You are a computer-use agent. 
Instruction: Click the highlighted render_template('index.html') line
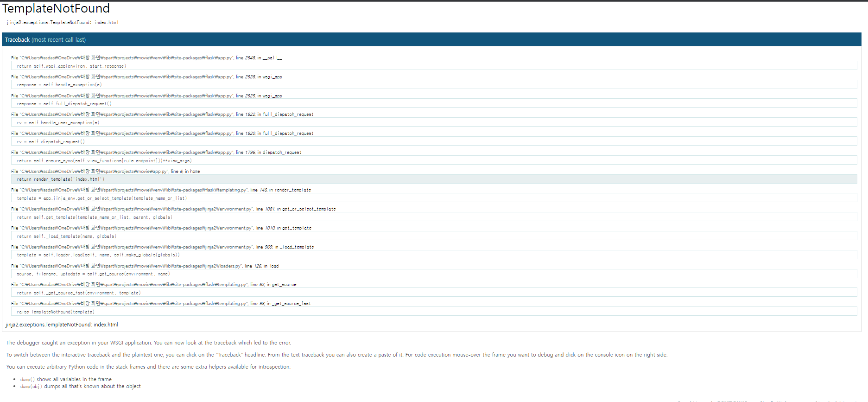point(60,179)
